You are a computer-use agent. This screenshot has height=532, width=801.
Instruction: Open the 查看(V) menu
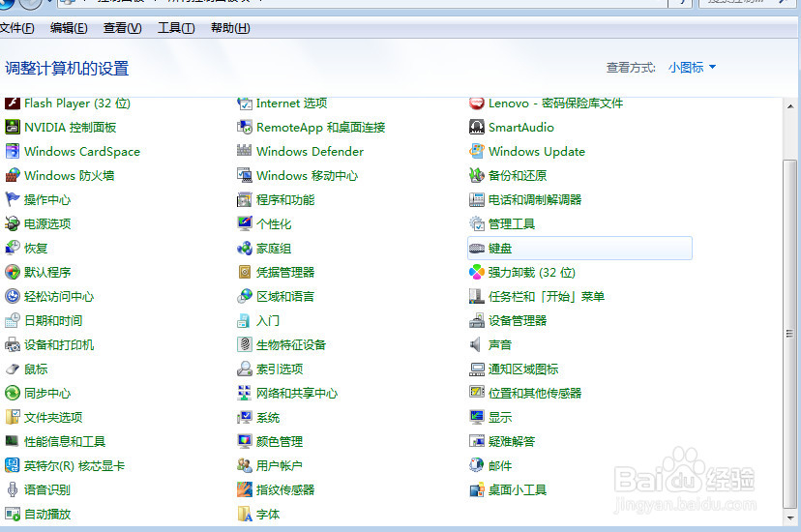123,28
